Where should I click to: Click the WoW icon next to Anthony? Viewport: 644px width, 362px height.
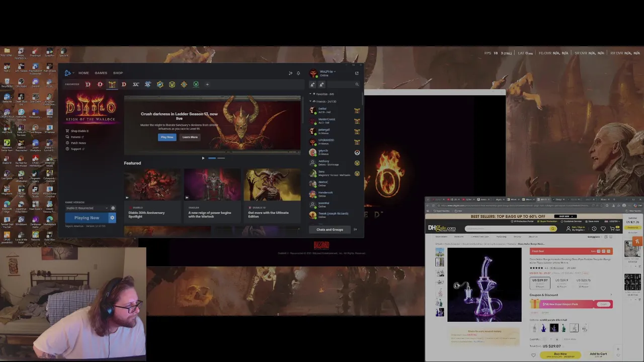click(x=357, y=163)
